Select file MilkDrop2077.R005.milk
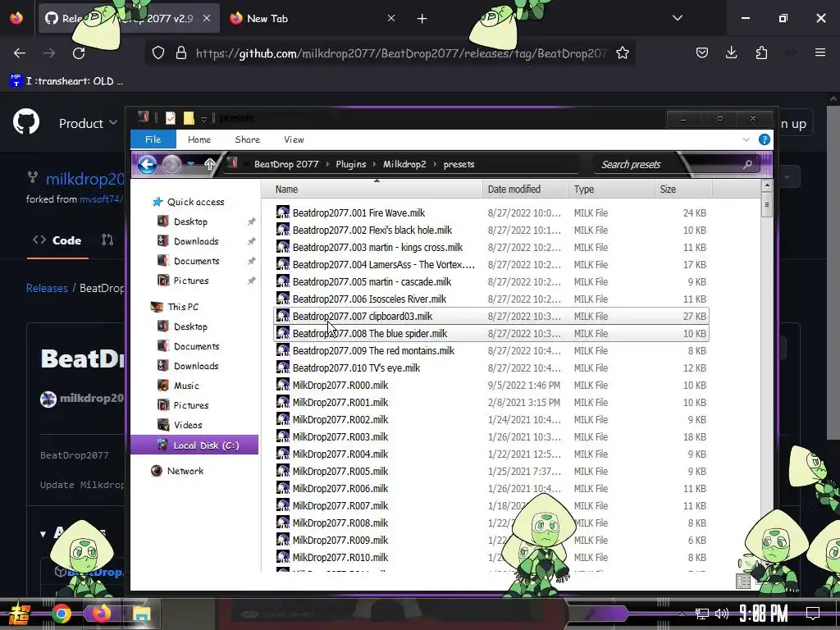Screen dimensions: 840x630 491,472
